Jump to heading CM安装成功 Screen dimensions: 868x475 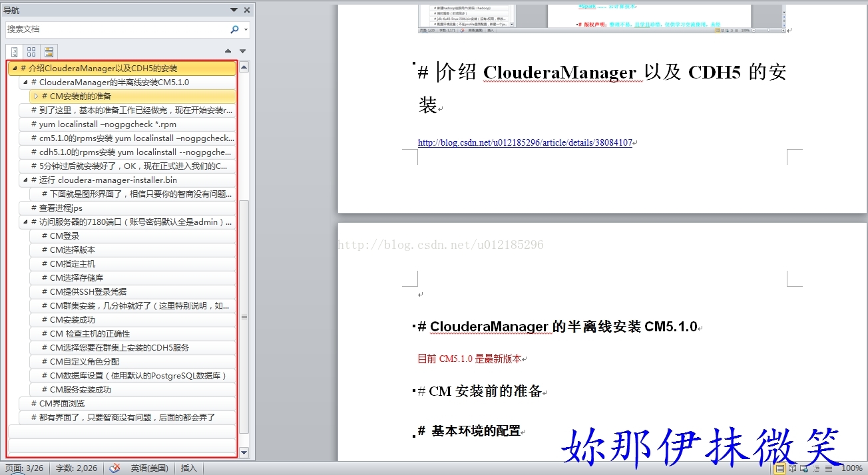coord(132,320)
